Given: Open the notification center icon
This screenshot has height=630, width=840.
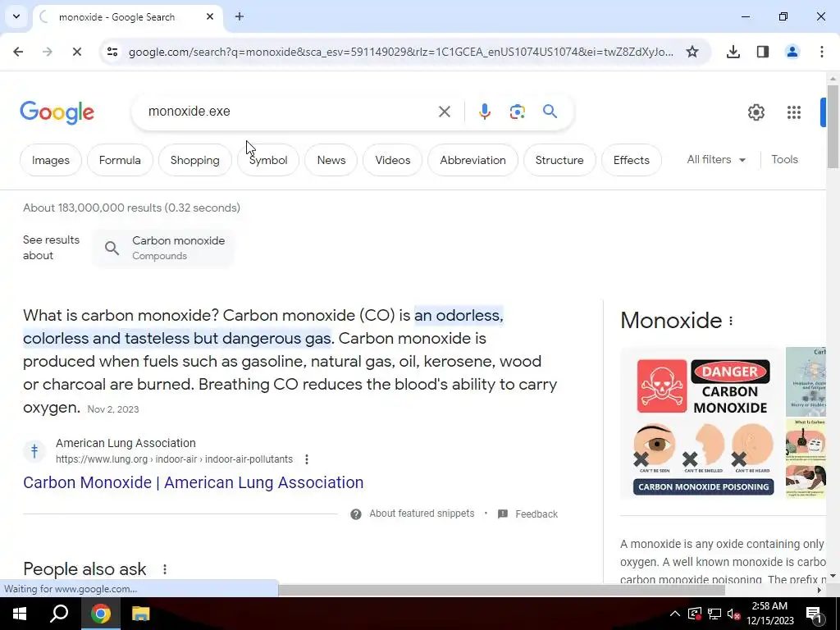Looking at the screenshot, I should [814, 614].
